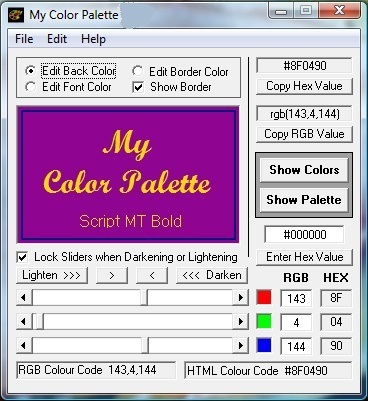
Task: Click the blue slider left arrow
Action: point(24,346)
